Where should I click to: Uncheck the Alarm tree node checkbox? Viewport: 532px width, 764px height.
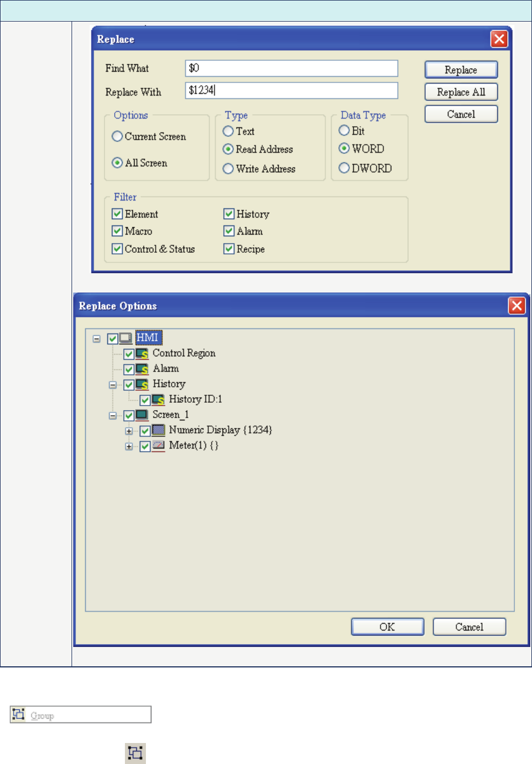tap(129, 369)
